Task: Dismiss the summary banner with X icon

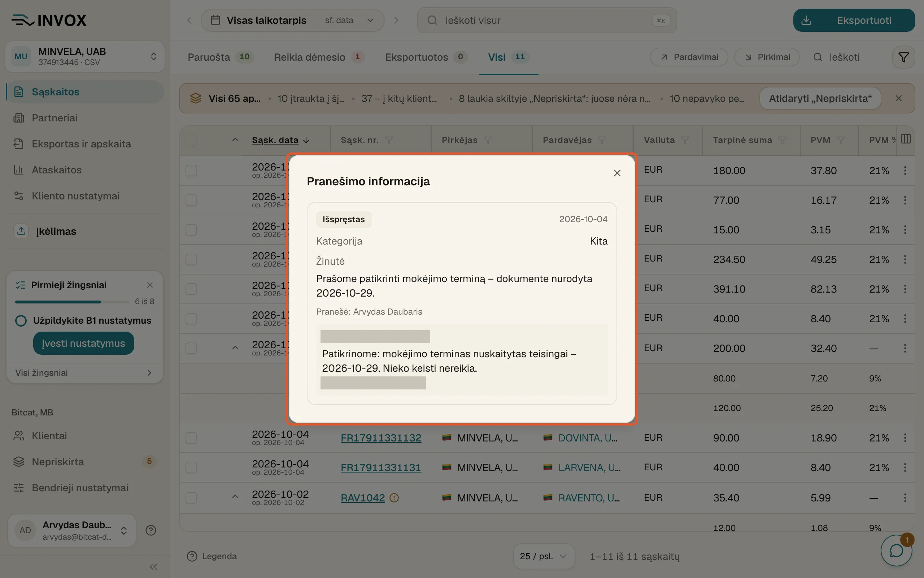Action: pyautogui.click(x=899, y=98)
